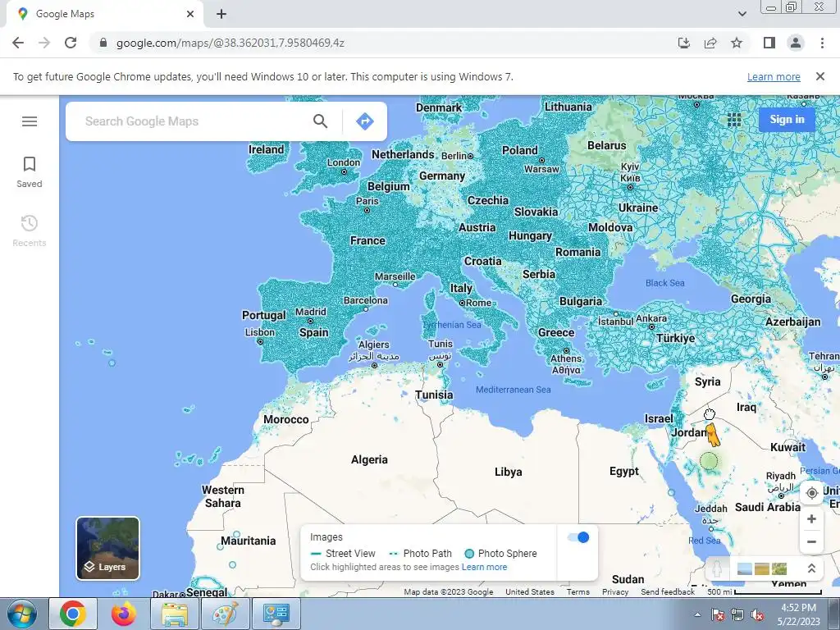
Task: Click the Ukraine label on map
Action: [638, 208]
